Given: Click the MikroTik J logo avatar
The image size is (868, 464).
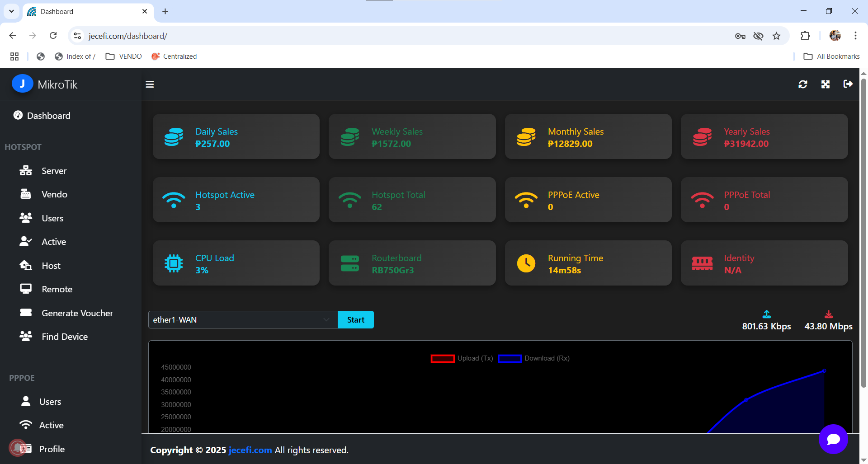Looking at the screenshot, I should pyautogui.click(x=22, y=84).
